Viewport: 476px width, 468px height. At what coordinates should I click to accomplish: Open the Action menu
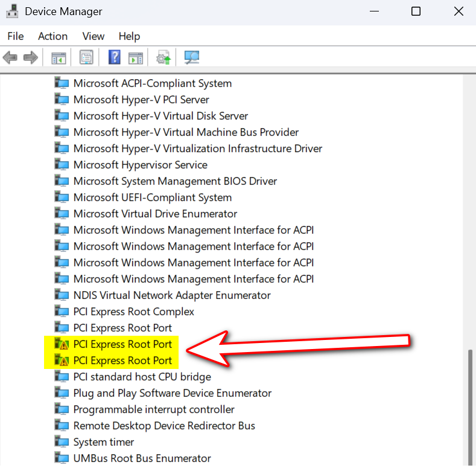coord(53,36)
